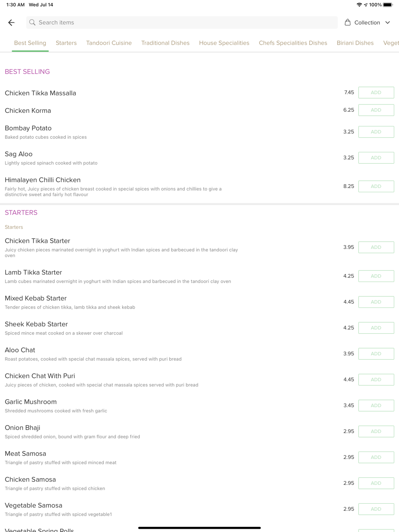Screen dimensions: 399x532
Task: Go to Biriani Dishes tab
Action: 355,43
